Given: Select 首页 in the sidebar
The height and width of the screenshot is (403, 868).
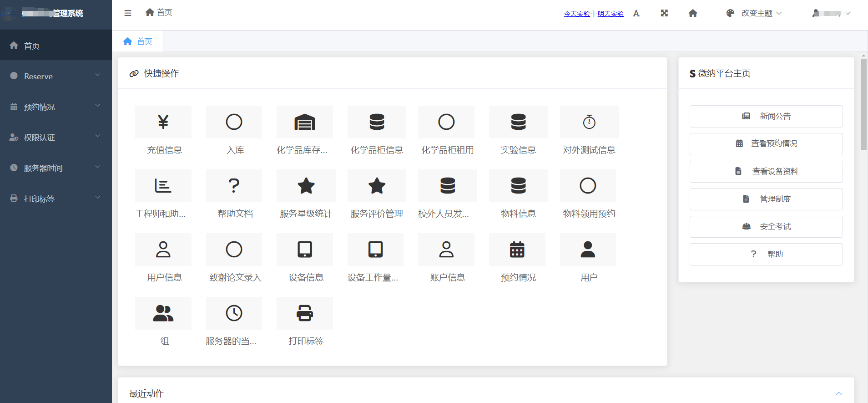Looking at the screenshot, I should tap(56, 45).
